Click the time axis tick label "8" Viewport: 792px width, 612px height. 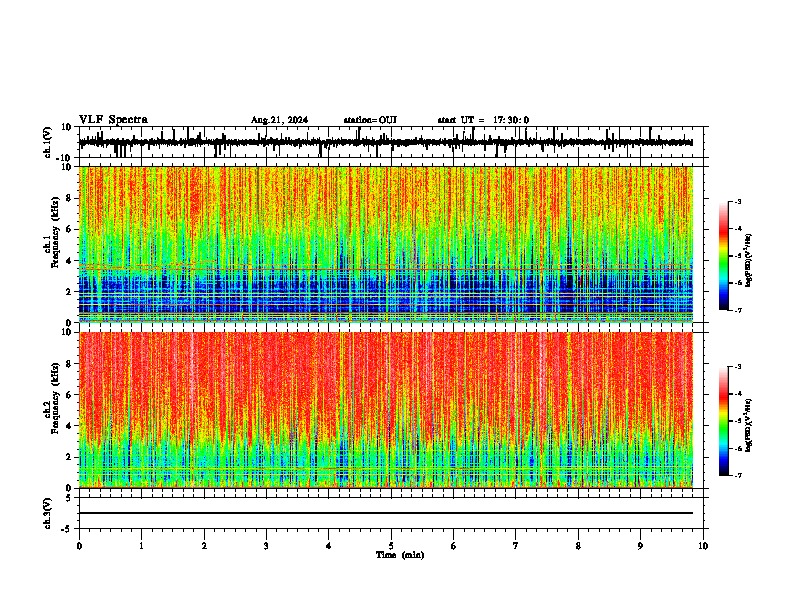[578, 546]
